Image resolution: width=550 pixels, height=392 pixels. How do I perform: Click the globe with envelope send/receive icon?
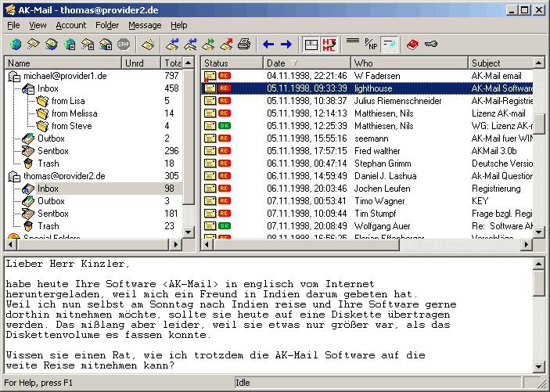pyautogui.click(x=52, y=45)
